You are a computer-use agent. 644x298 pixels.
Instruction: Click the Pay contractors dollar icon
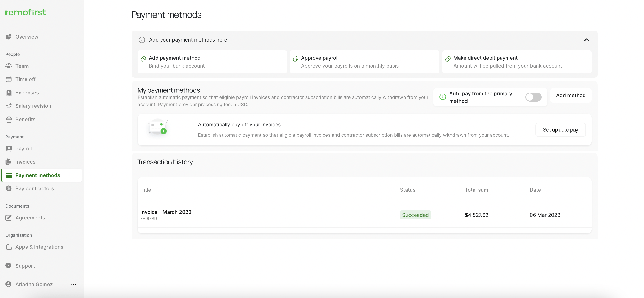(9, 188)
